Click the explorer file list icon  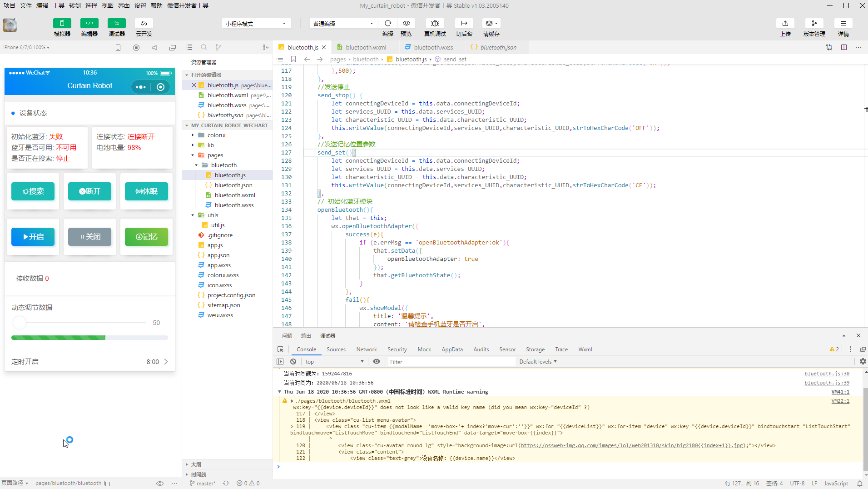[189, 47]
